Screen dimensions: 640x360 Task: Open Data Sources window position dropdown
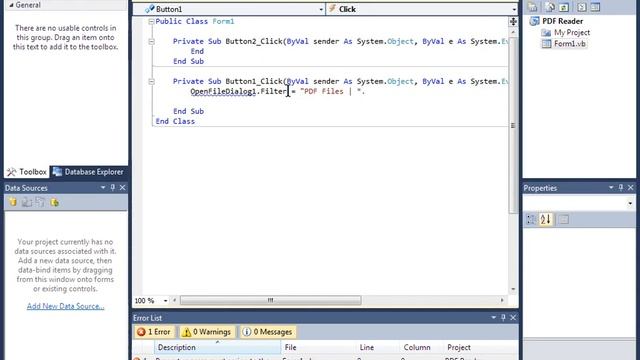click(103, 188)
